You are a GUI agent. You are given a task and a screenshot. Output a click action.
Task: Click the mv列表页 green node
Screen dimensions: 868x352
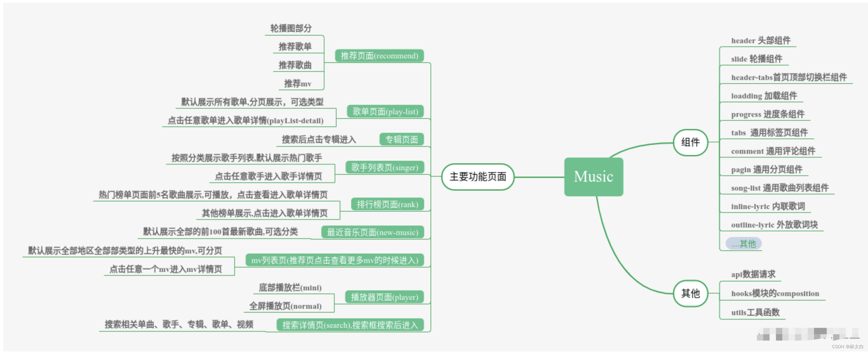pyautogui.click(x=335, y=260)
